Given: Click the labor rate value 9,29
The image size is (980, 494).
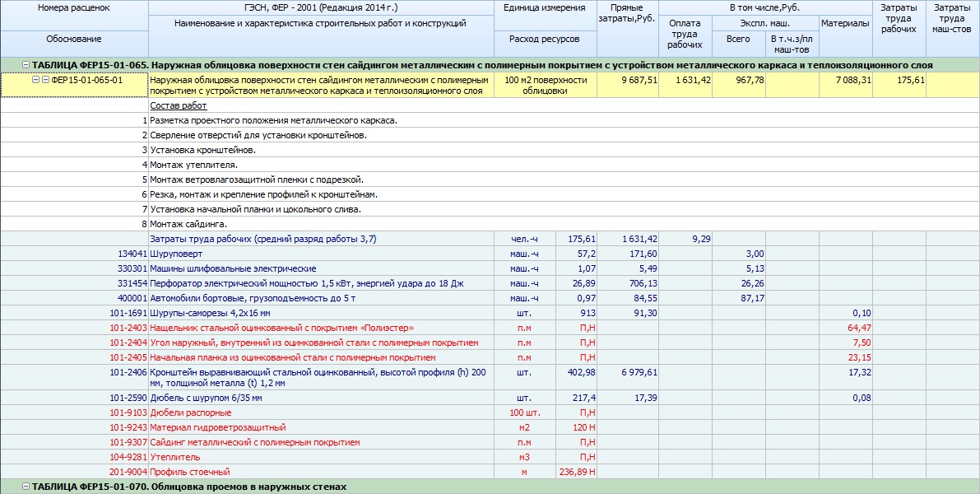Looking at the screenshot, I should click(702, 239).
